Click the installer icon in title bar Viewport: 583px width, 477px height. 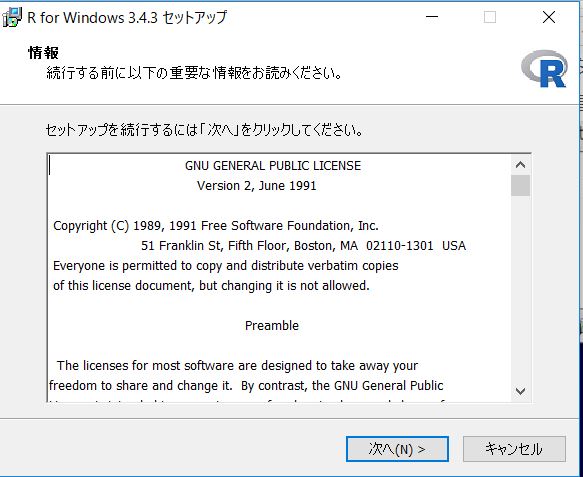pyautogui.click(x=12, y=17)
